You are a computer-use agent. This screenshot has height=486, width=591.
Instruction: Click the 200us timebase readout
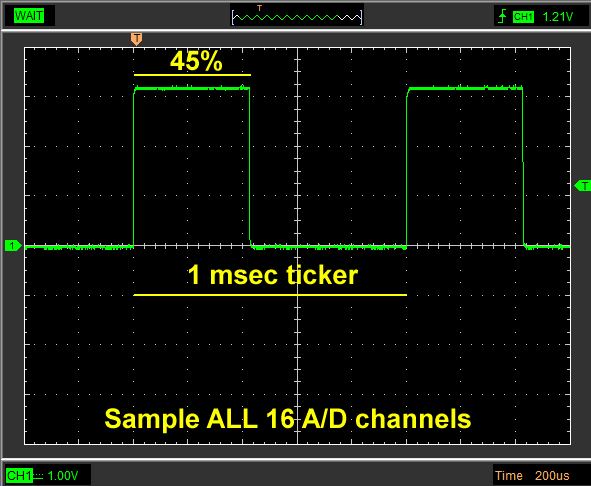pos(552,475)
